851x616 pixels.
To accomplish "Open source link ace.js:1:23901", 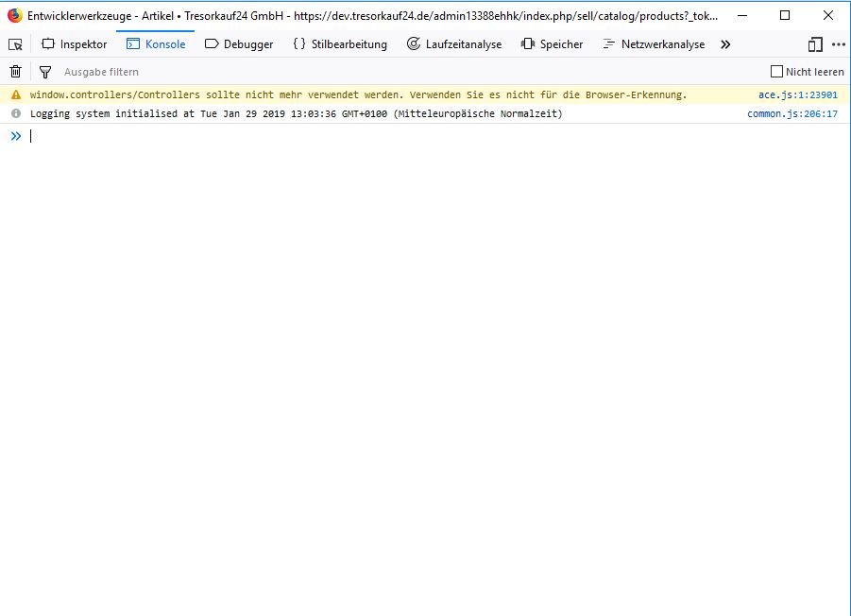I will (798, 95).
